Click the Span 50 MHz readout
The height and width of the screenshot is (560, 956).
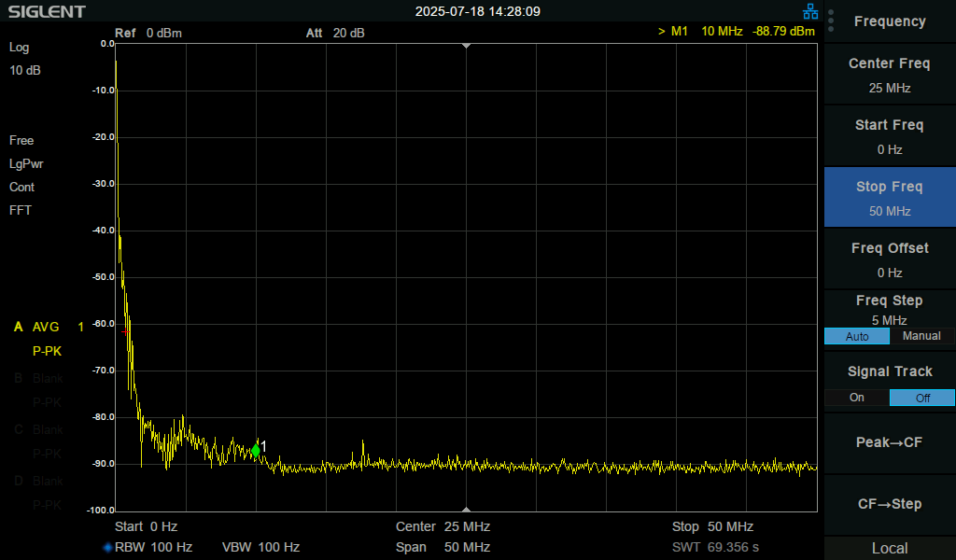[443, 547]
